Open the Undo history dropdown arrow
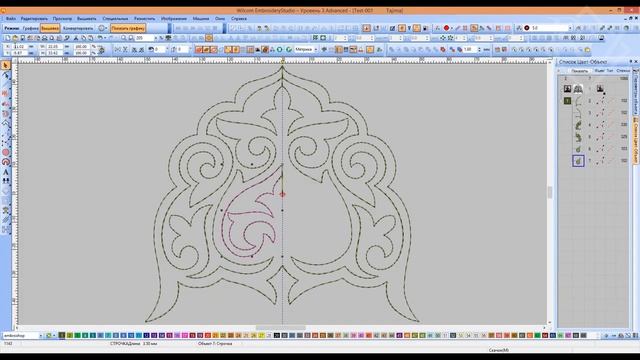The image size is (640, 360). click(105, 38)
